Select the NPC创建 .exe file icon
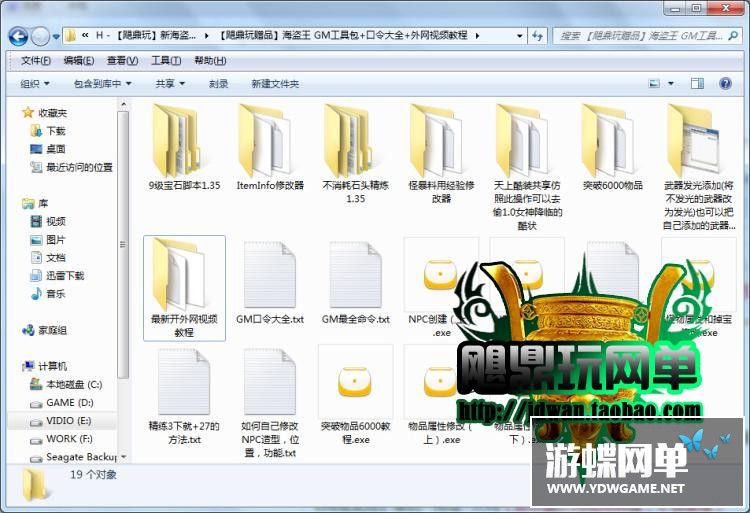Viewport: 750px width, 513px height. (x=441, y=274)
